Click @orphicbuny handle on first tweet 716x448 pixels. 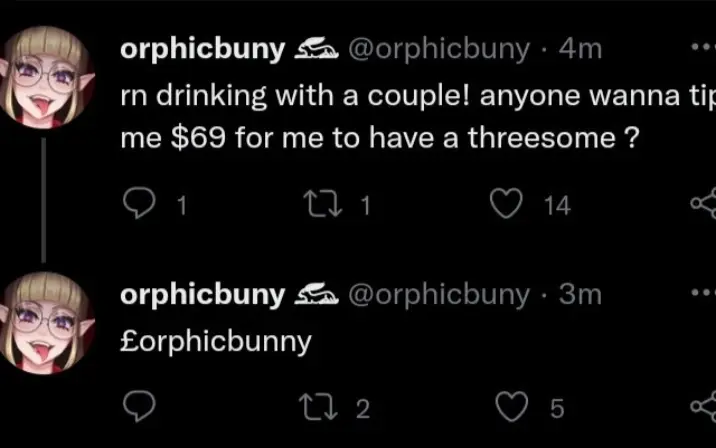point(438,49)
